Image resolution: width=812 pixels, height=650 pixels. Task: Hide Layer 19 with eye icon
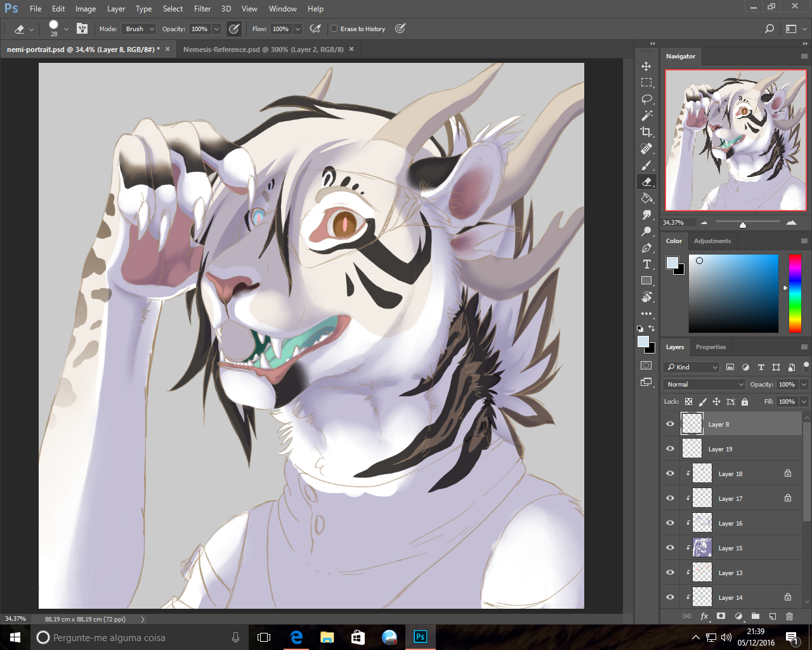click(670, 449)
